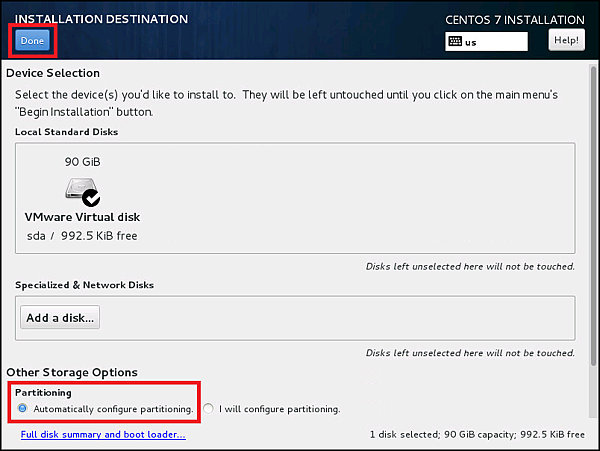Open Full disk summary and boot loader link

103,435
